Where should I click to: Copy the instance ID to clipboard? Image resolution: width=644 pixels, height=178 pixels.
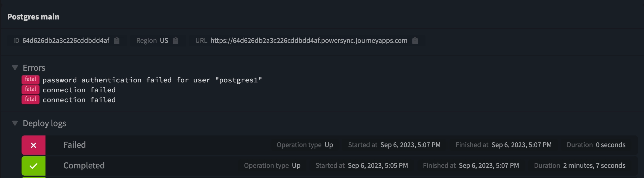pos(117,41)
